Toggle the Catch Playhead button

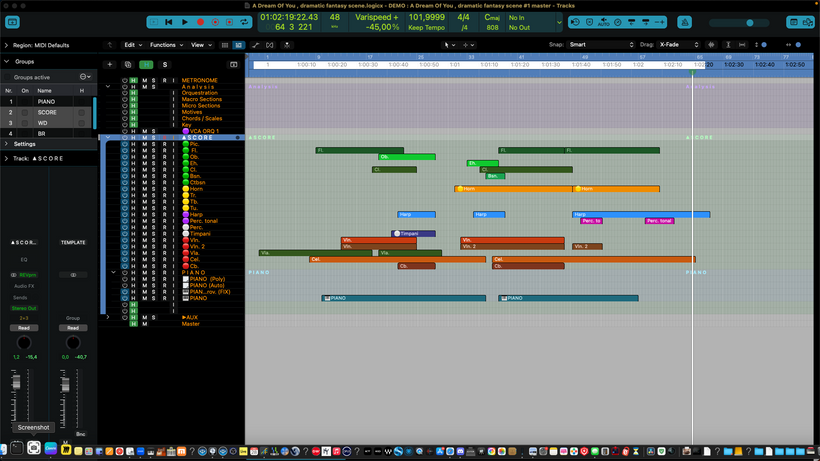click(x=287, y=45)
